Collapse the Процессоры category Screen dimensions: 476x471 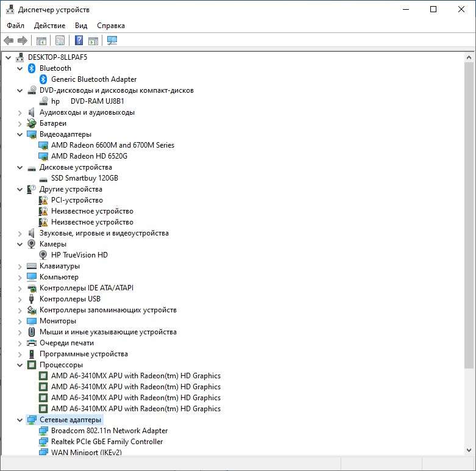pos(20,365)
